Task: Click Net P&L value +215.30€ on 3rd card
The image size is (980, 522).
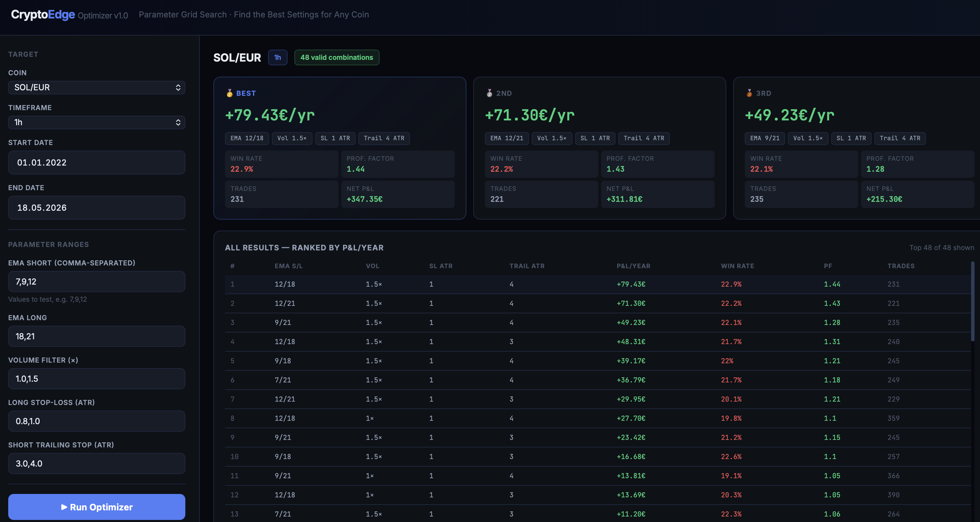Action: [x=884, y=199]
